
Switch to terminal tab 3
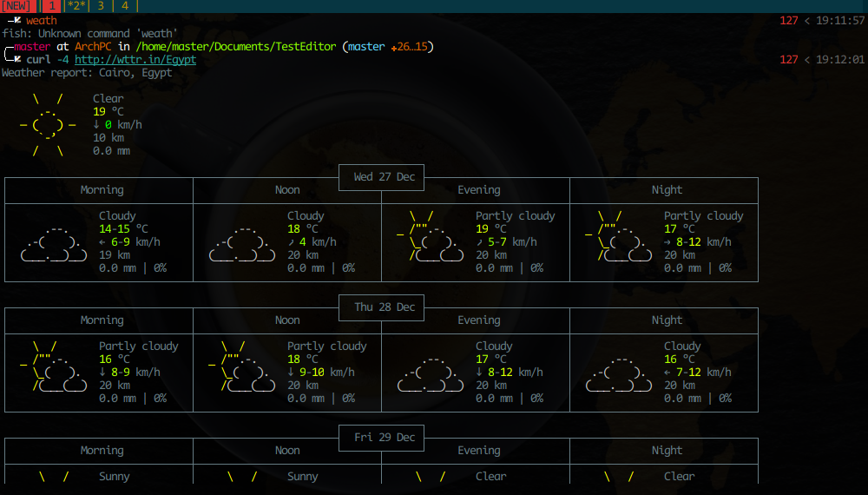[101, 6]
